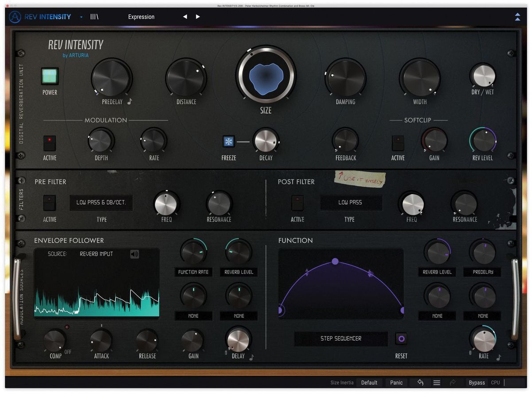Open the hamburger menu in the bottom bar

click(x=436, y=382)
